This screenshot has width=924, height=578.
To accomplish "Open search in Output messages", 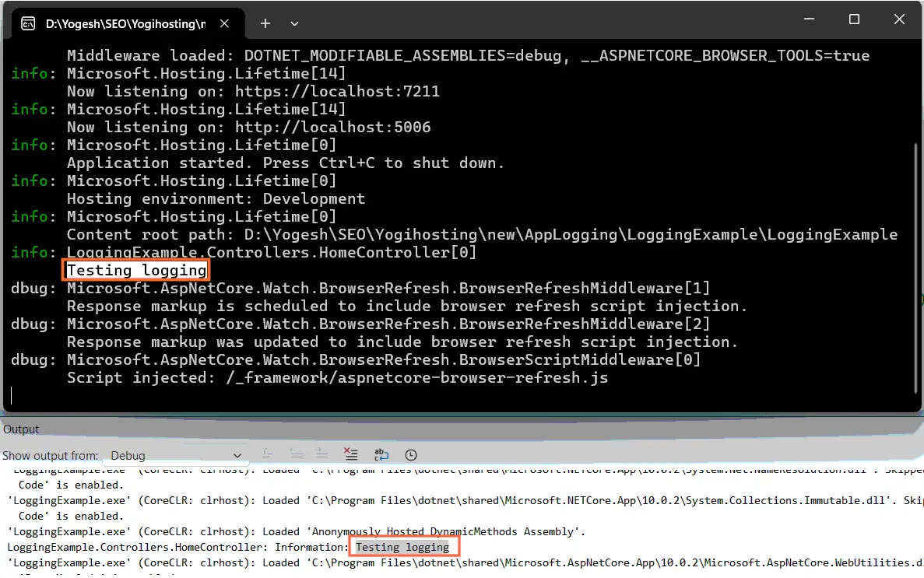I will (x=268, y=454).
